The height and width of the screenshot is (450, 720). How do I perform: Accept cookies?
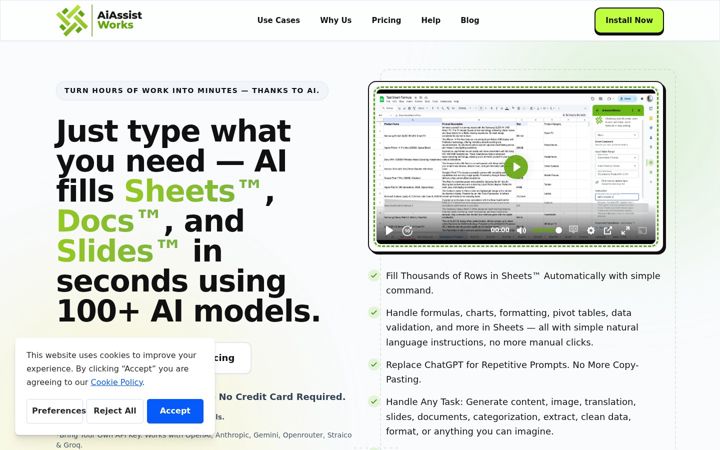pyautogui.click(x=175, y=411)
